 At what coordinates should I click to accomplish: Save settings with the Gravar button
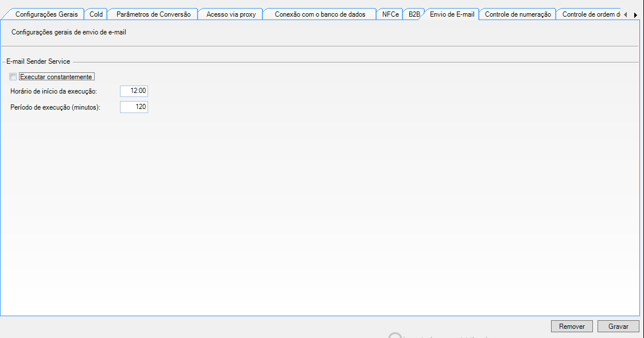(618, 327)
